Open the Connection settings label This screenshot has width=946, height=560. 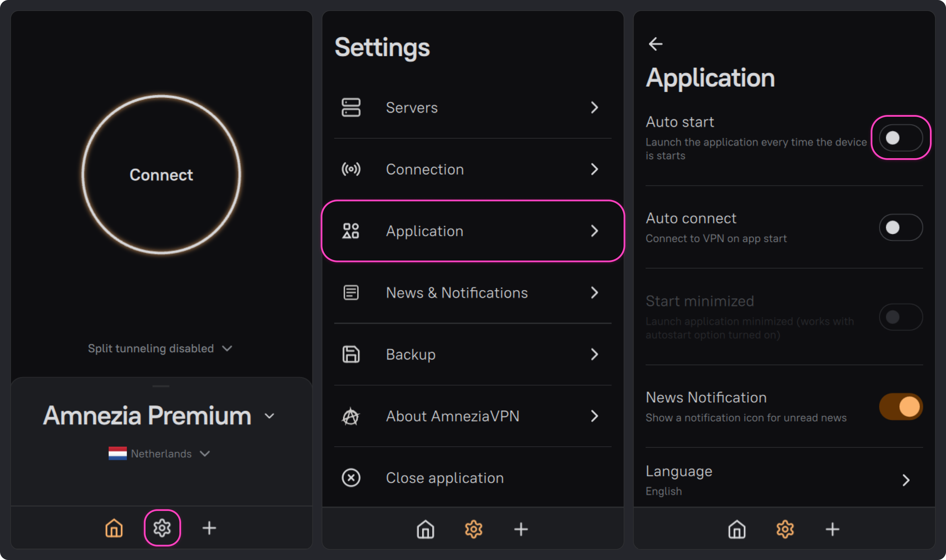pyautogui.click(x=425, y=169)
